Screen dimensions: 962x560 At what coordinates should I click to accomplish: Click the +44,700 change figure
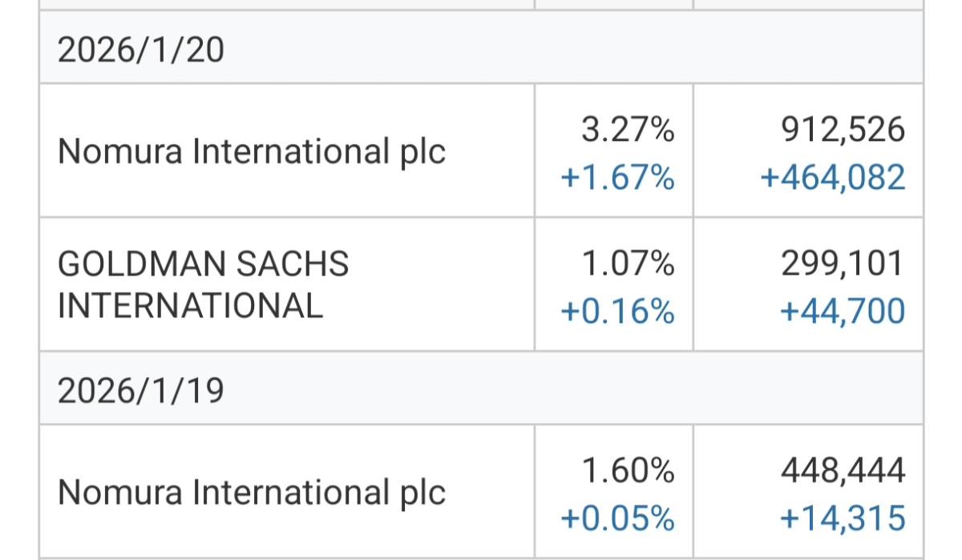pyautogui.click(x=843, y=311)
